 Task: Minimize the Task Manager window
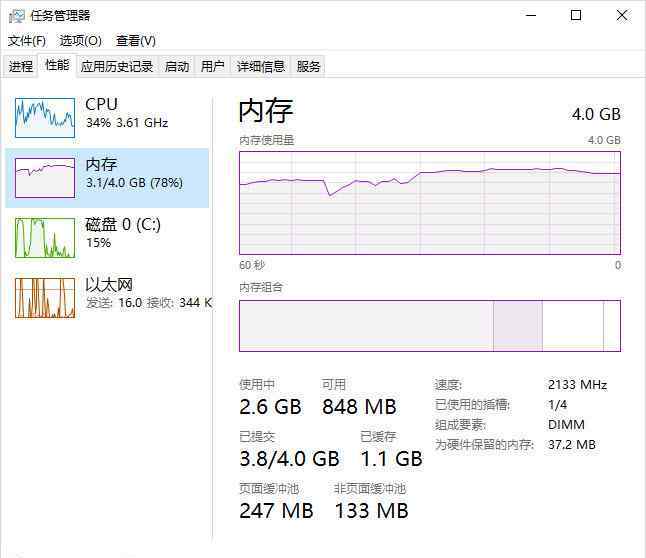point(531,16)
